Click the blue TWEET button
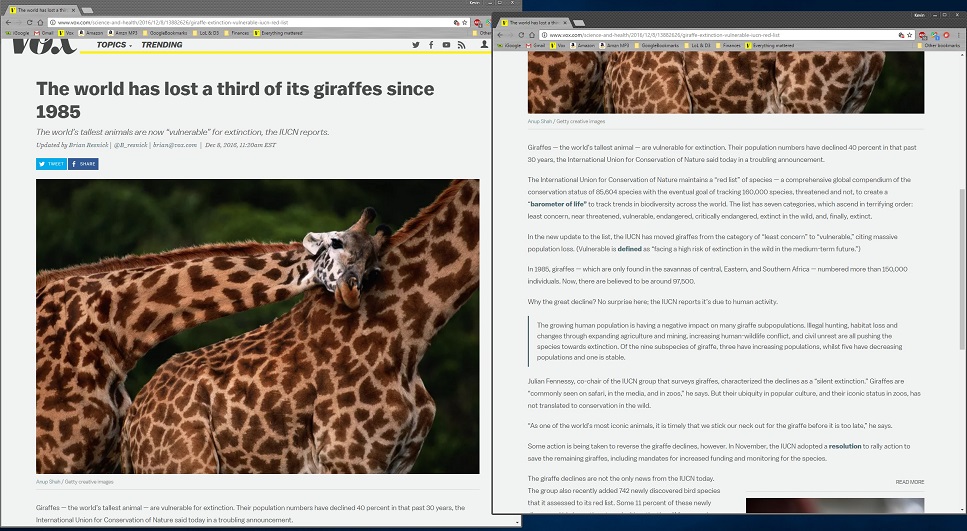 click(51, 164)
